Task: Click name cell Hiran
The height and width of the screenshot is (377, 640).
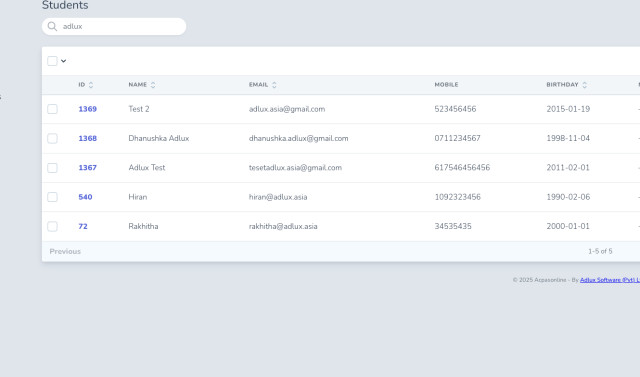Action: coord(138,197)
